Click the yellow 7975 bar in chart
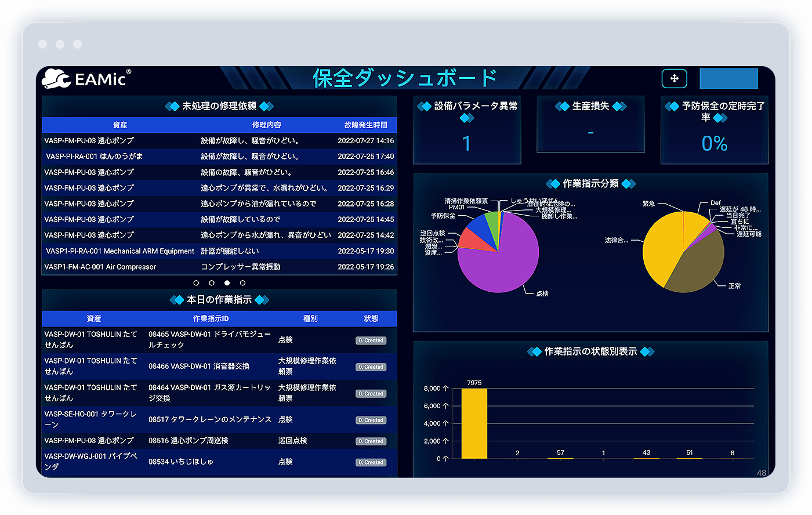 (x=474, y=423)
